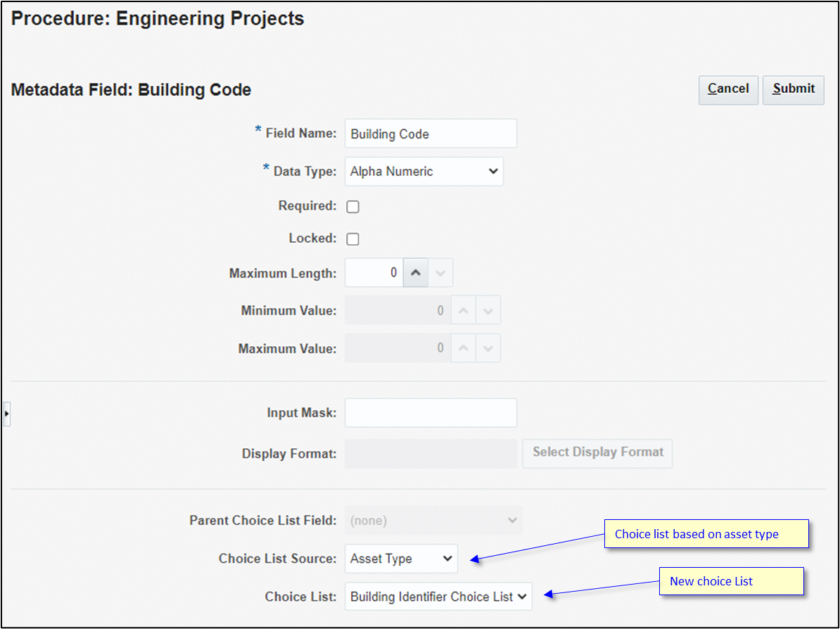Click the Select Display Format button
This screenshot has height=629, width=840.
597,453
